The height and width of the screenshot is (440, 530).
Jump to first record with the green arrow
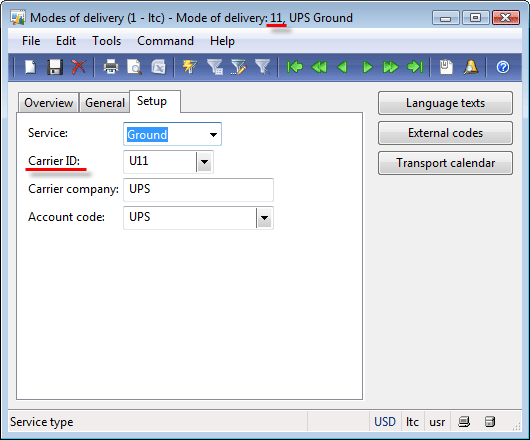[295, 67]
